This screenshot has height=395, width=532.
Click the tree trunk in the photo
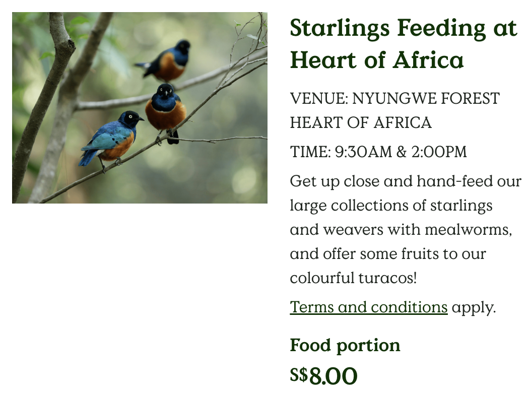click(44, 109)
